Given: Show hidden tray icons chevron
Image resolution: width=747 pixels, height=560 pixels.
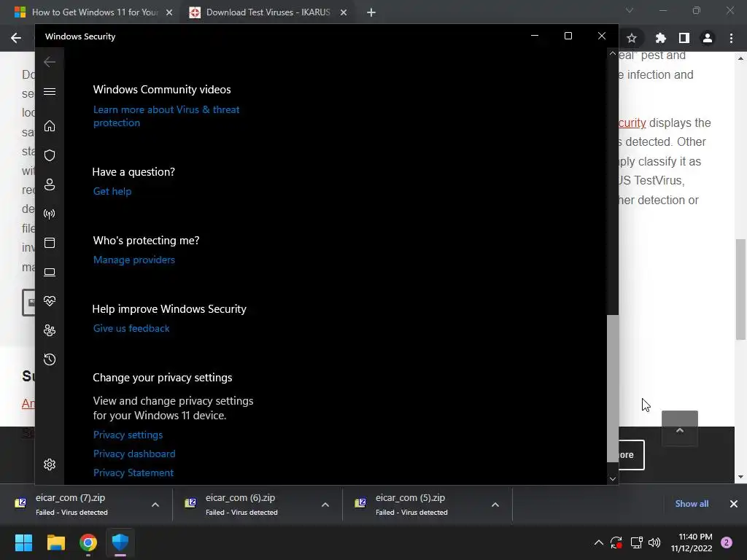Looking at the screenshot, I should pyautogui.click(x=599, y=542).
